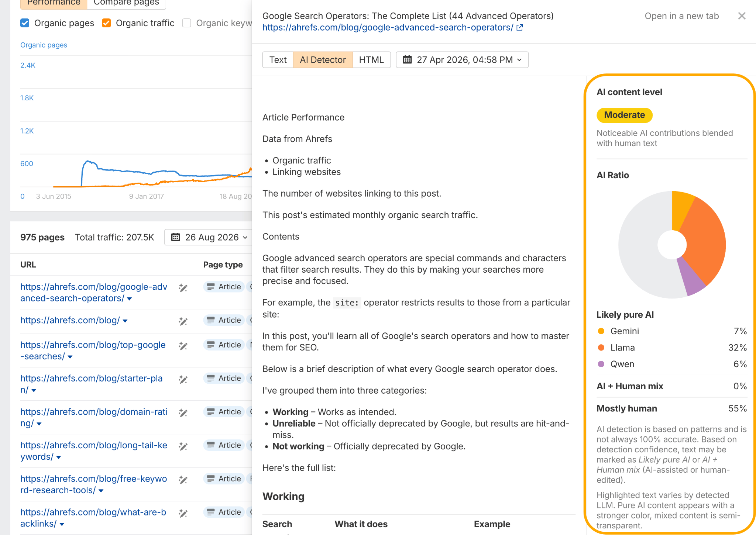Expand menu arrow for starter-plan URL
This screenshot has width=756, height=535.
coord(34,390)
